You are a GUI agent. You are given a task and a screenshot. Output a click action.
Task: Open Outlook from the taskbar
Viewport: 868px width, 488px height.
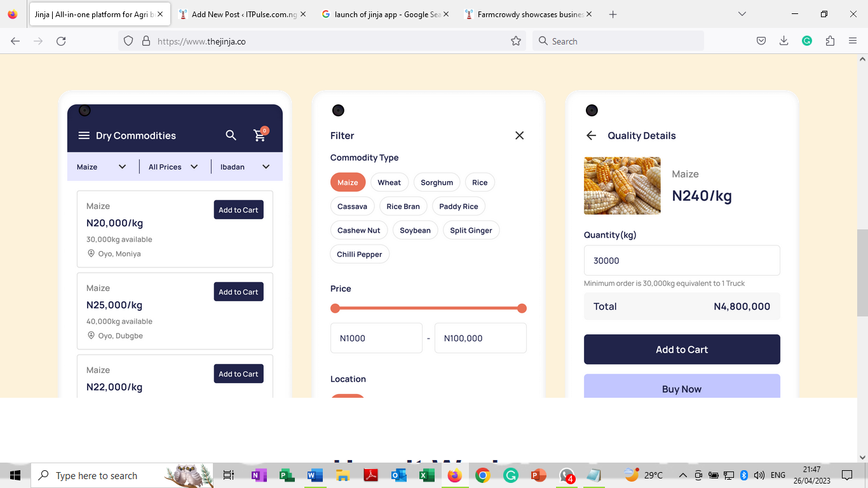click(x=399, y=475)
